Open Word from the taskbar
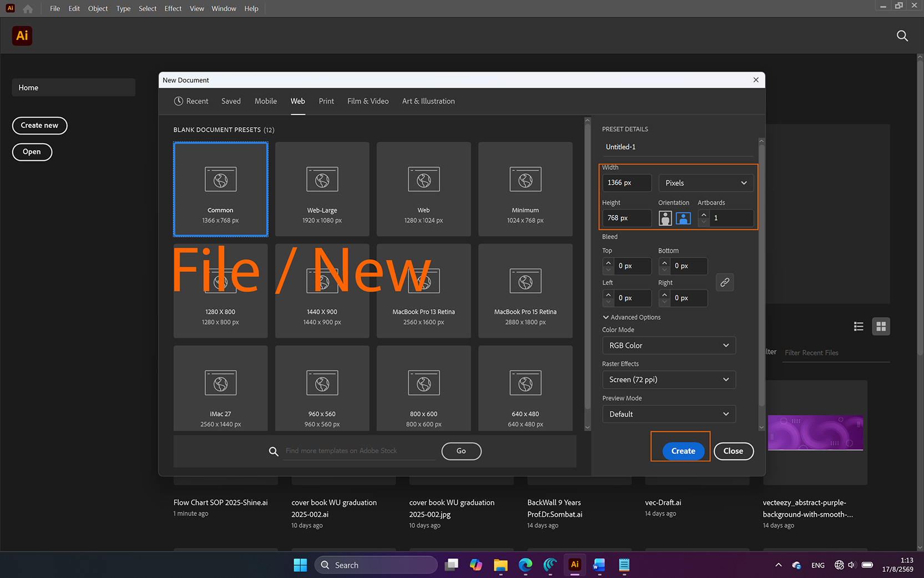The image size is (924, 578). (599, 565)
